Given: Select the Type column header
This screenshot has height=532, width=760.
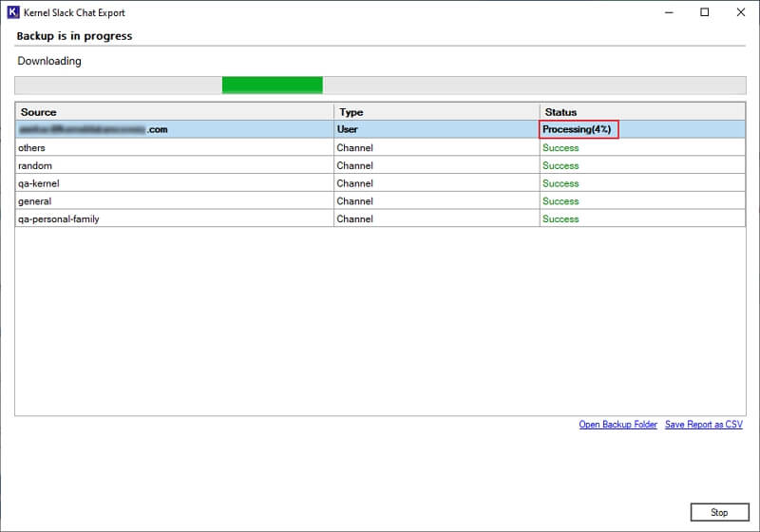Looking at the screenshot, I should (x=437, y=112).
